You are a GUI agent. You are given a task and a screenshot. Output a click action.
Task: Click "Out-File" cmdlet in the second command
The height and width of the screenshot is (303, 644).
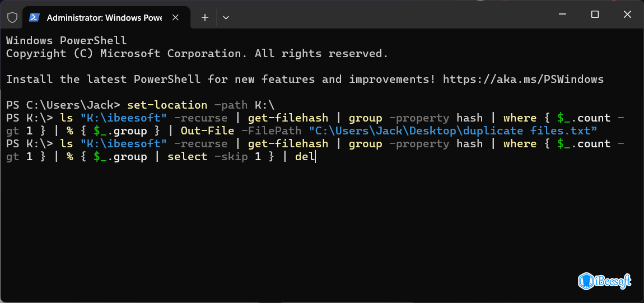203,130
